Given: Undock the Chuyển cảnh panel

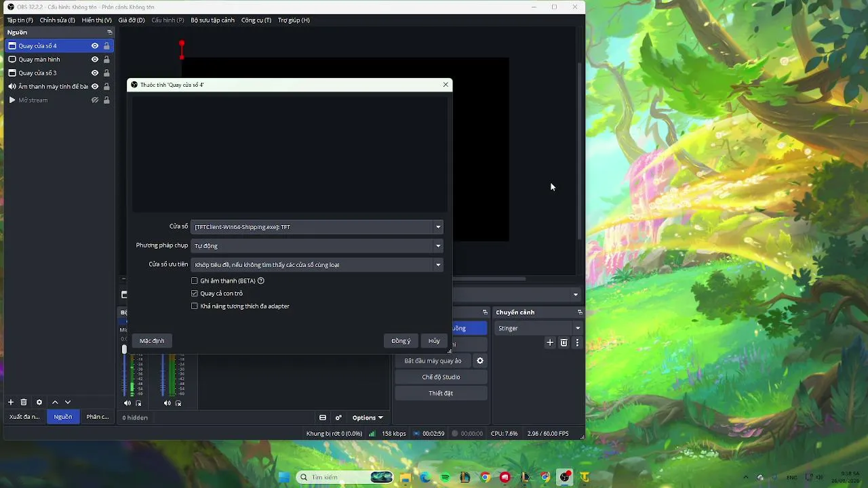Looking at the screenshot, I should point(580,312).
